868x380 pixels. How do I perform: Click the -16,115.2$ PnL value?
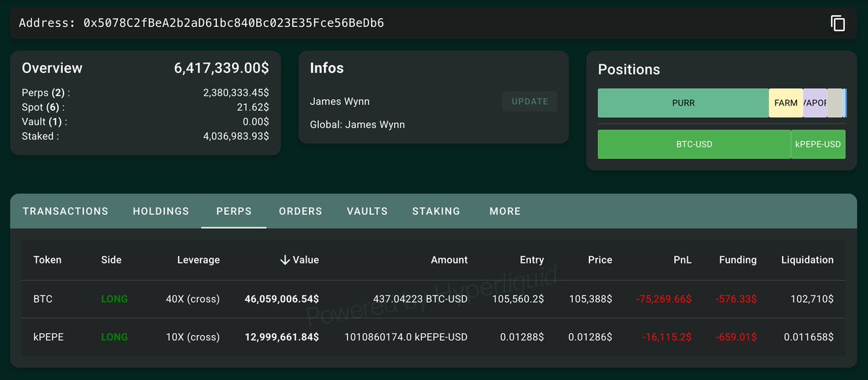(668, 337)
